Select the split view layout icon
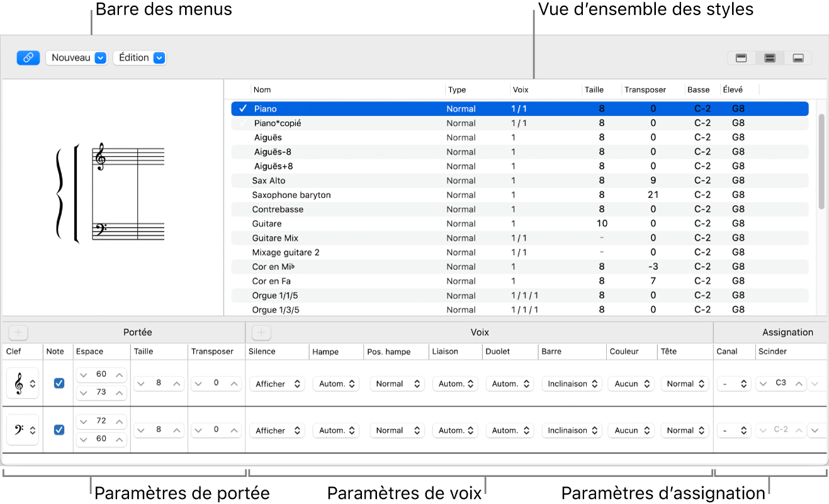This screenshot has height=504, width=829. (769, 58)
